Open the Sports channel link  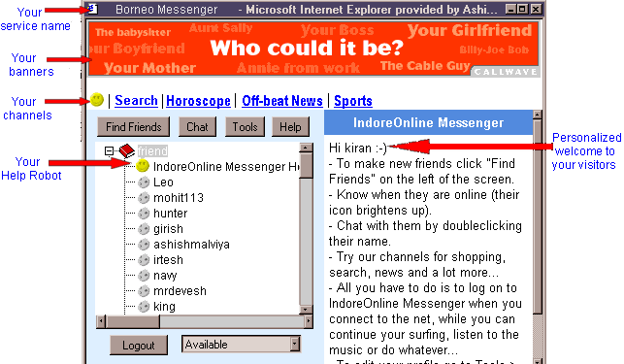tap(353, 101)
